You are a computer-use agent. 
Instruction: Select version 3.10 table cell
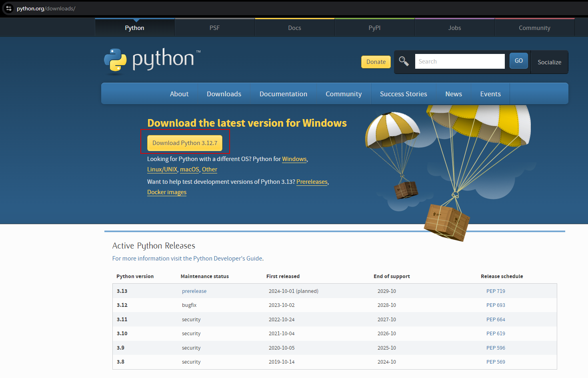point(122,334)
